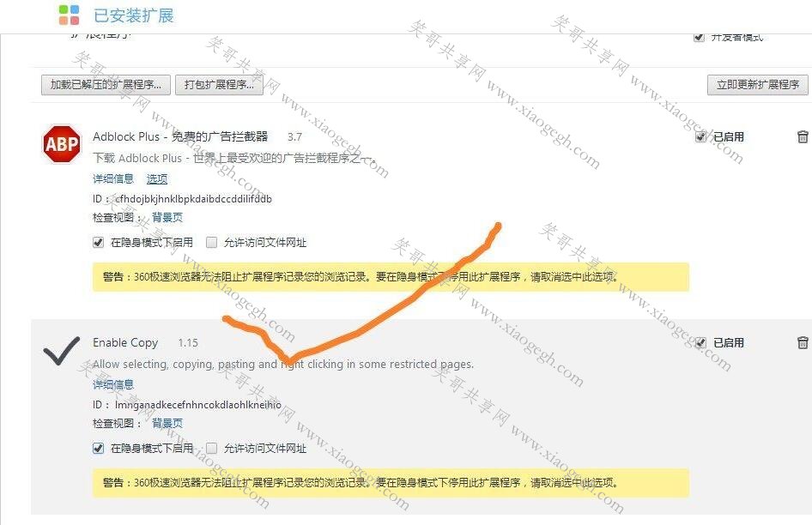Uncheck 已启用 for Enable Copy
The image size is (812, 525).
(700, 342)
